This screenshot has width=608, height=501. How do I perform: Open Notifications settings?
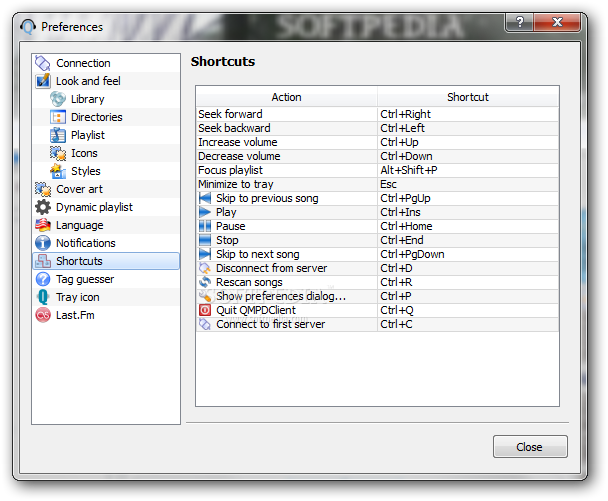pyautogui.click(x=106, y=243)
